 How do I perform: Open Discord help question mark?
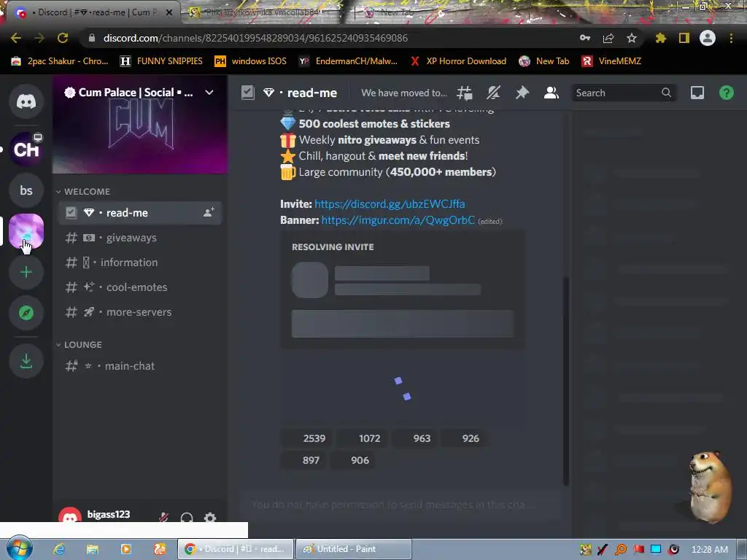point(726,93)
